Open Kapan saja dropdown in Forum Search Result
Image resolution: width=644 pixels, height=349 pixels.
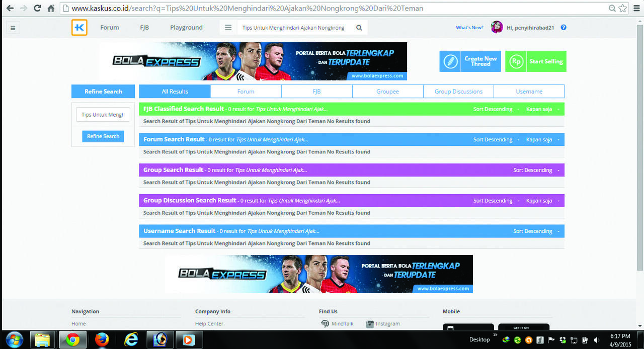point(543,140)
